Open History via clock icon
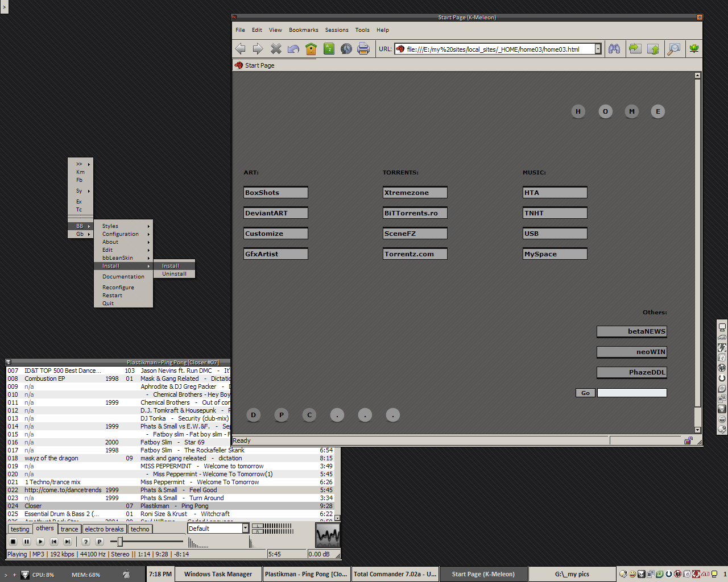This screenshot has width=728, height=582. click(346, 49)
